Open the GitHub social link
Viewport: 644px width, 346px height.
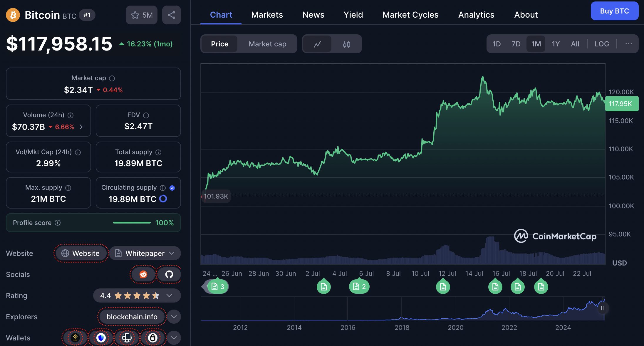pyautogui.click(x=169, y=274)
